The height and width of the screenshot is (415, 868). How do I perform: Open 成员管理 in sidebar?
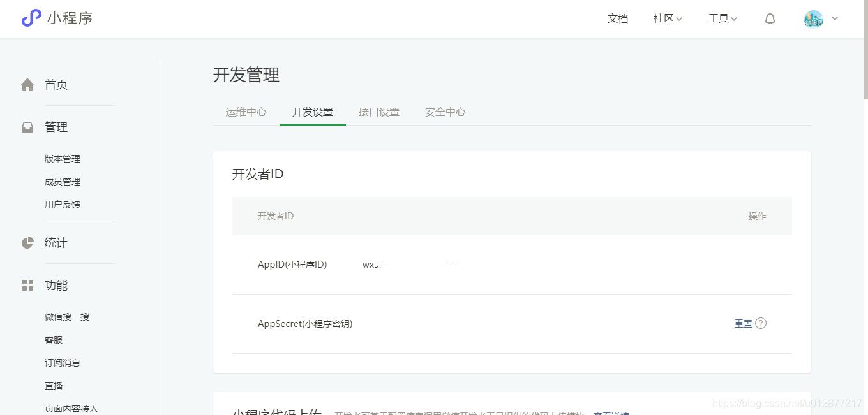pyautogui.click(x=63, y=182)
